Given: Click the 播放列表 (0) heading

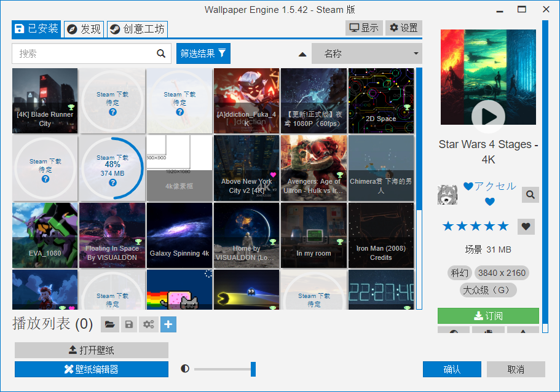Looking at the screenshot, I should (52, 324).
